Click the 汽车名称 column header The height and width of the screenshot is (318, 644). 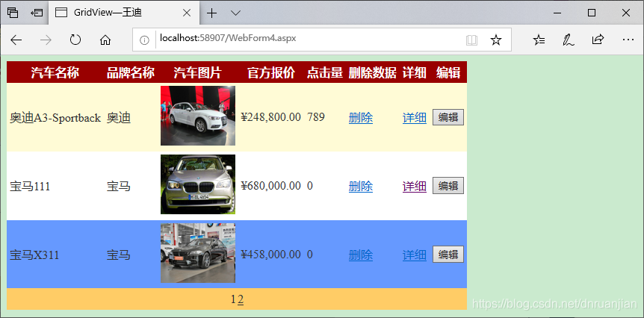click(55, 72)
